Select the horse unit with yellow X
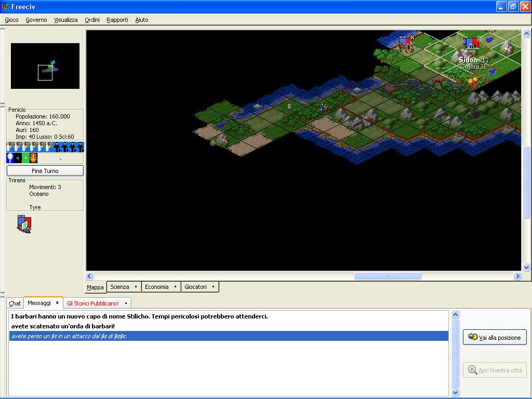The height and width of the screenshot is (399, 532). click(x=405, y=44)
